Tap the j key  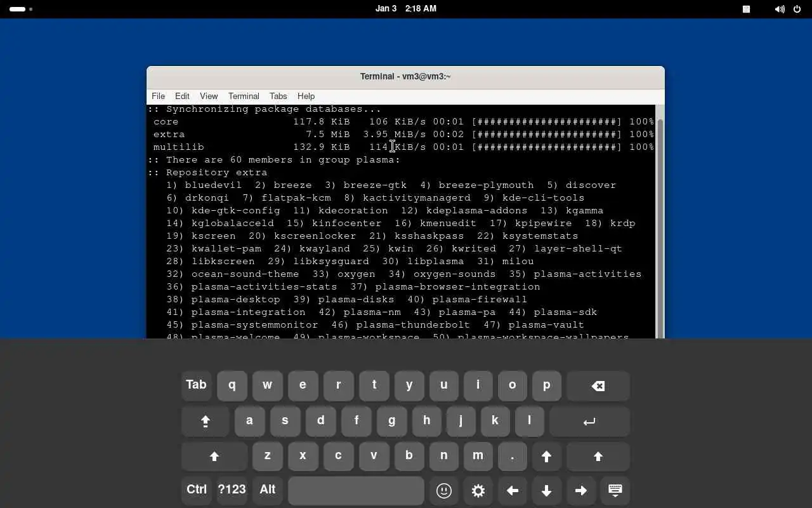[461, 421]
